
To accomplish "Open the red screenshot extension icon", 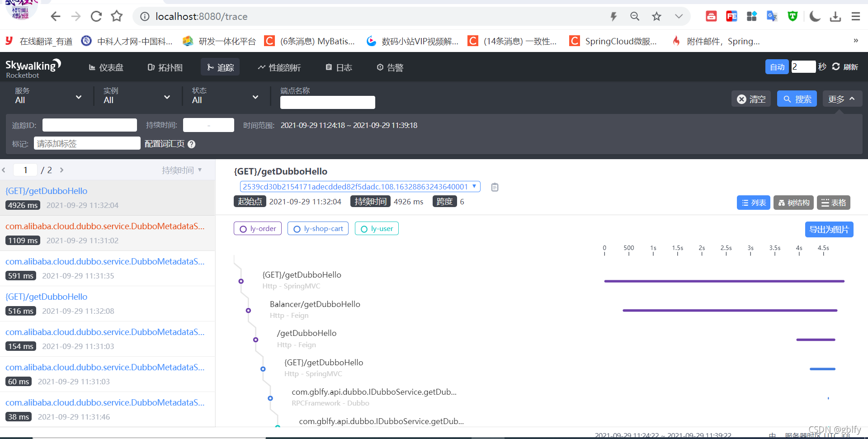I will point(711,17).
